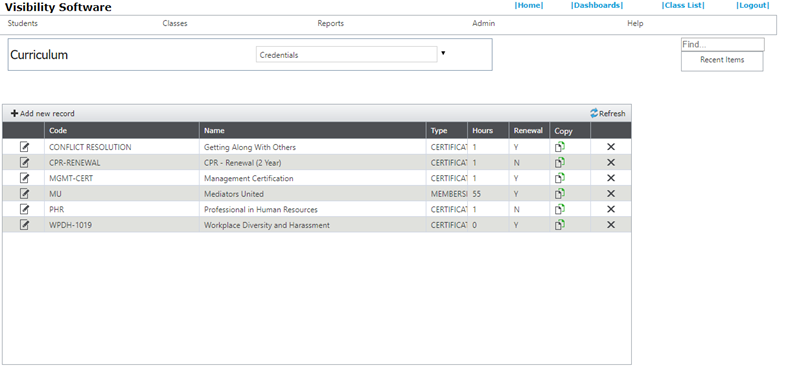Open the Credentials curriculum dropdown
The height and width of the screenshot is (372, 800).
click(x=346, y=55)
